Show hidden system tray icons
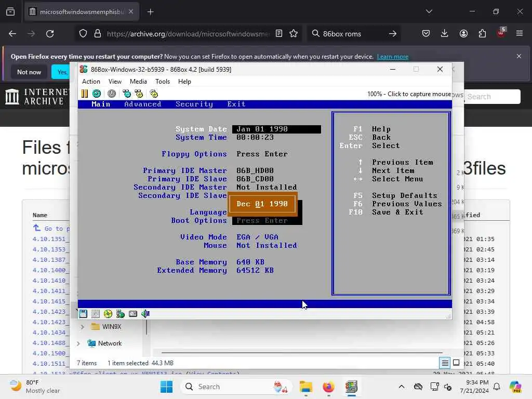Screen dimensions: 532x399 (402, 387)
